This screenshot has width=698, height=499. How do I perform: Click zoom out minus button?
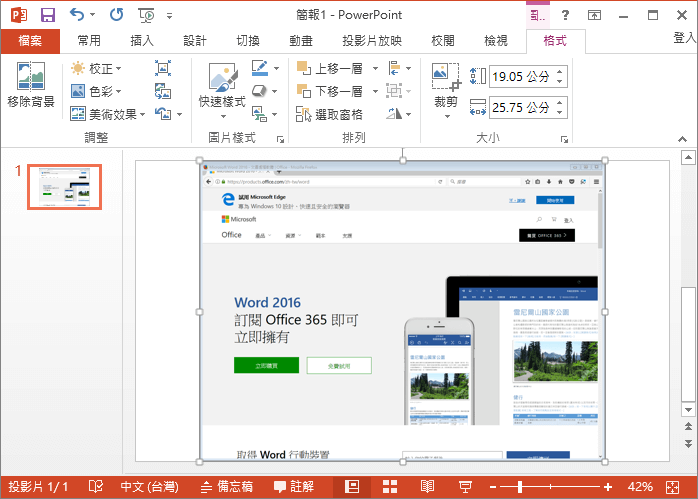[493, 487]
